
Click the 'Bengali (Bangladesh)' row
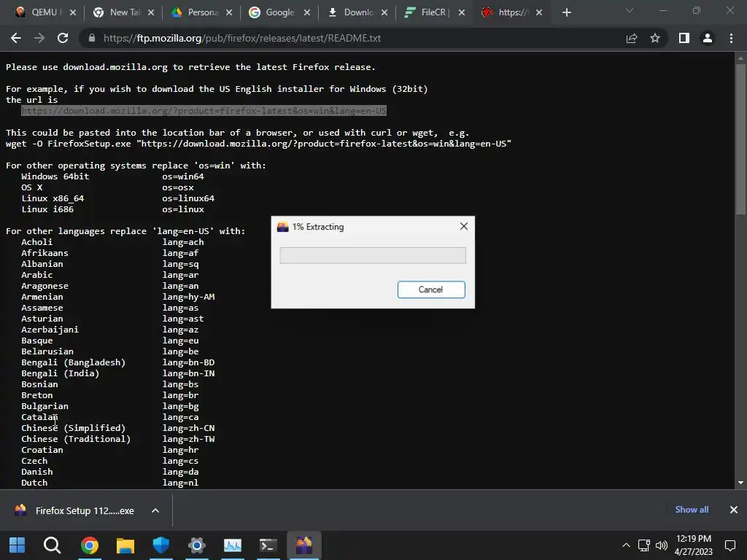(x=118, y=362)
